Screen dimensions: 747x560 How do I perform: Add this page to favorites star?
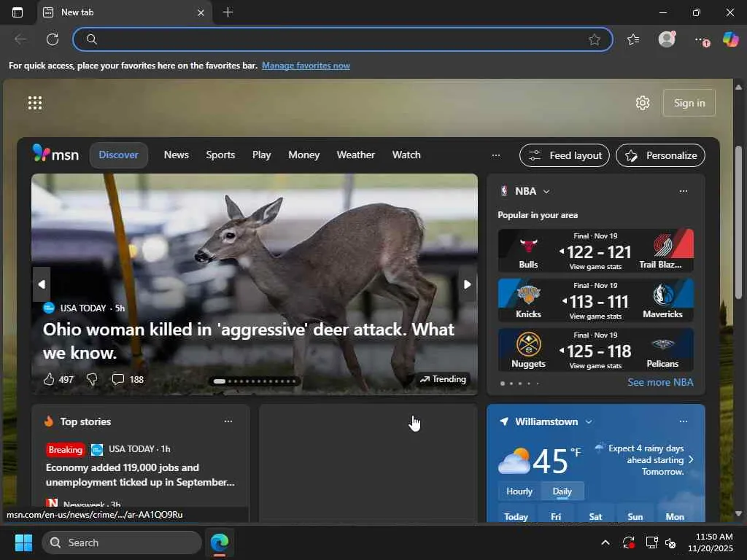click(x=594, y=39)
